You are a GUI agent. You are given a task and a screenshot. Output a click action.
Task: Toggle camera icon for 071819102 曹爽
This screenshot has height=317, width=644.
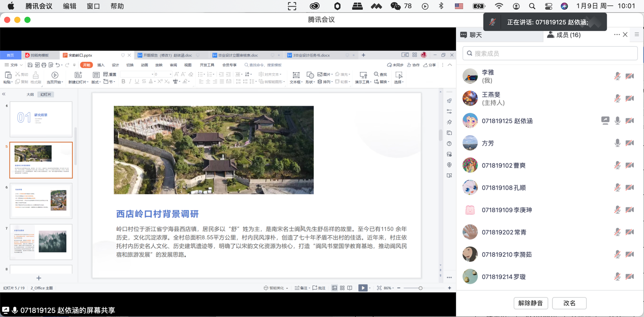click(x=630, y=165)
